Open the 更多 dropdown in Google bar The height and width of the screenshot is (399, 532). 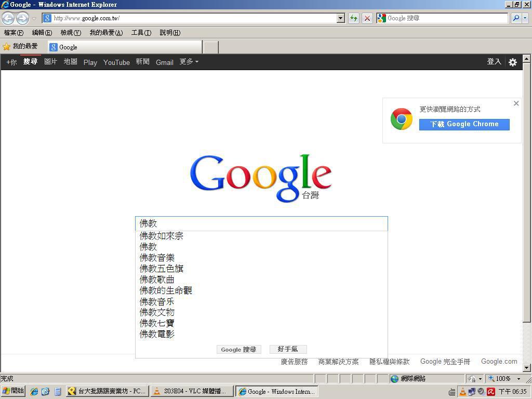[189, 62]
